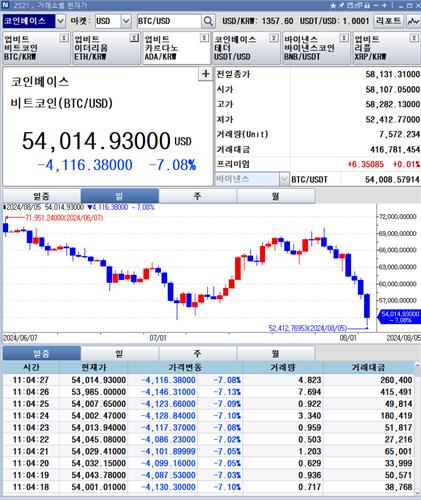The height and width of the screenshot is (500, 421).
Task: Click price 53,985.00000 in 11:04:26 row
Action: (99, 392)
